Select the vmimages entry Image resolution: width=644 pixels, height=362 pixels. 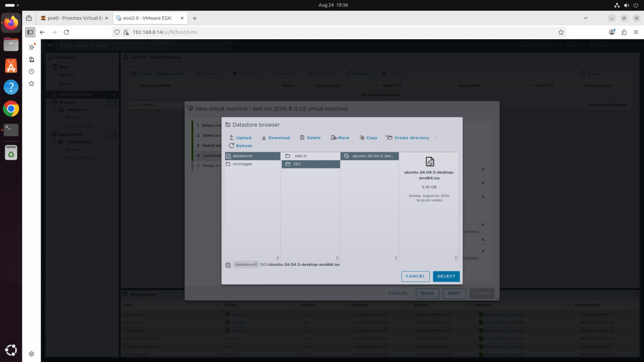pos(252,164)
